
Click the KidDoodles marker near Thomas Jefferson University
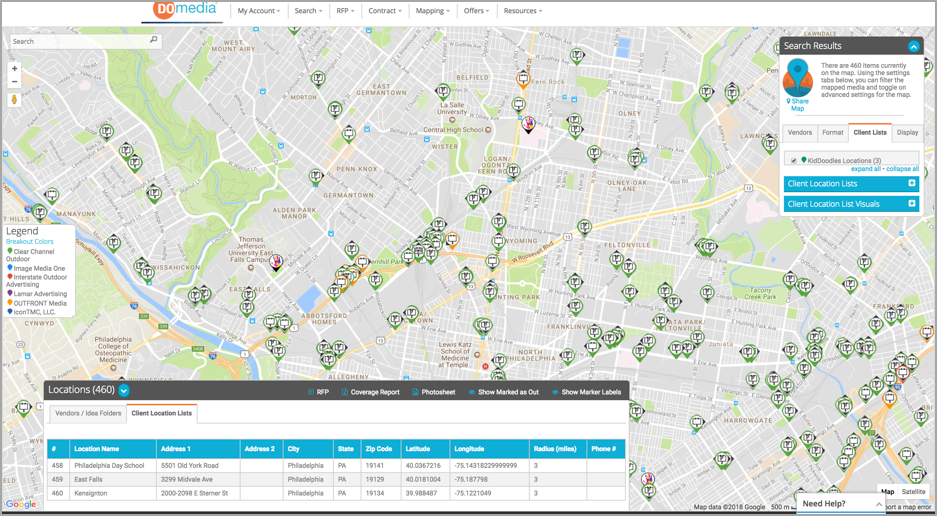[276, 262]
